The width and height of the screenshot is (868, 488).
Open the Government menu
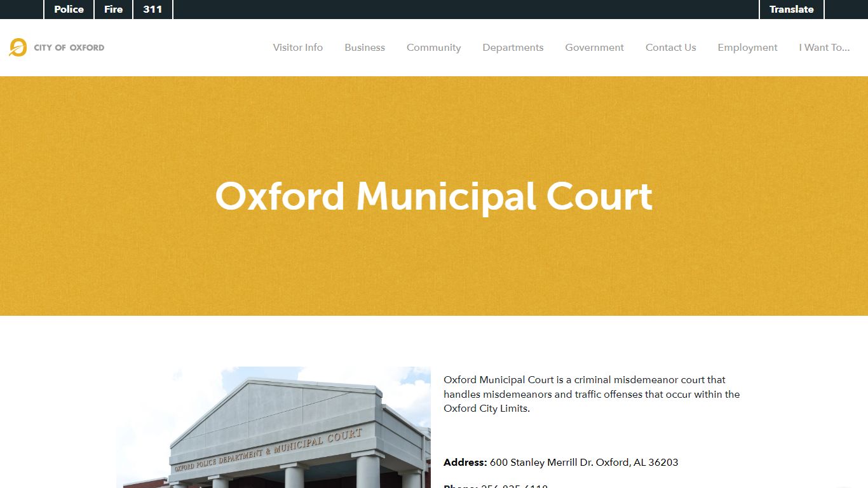point(595,48)
